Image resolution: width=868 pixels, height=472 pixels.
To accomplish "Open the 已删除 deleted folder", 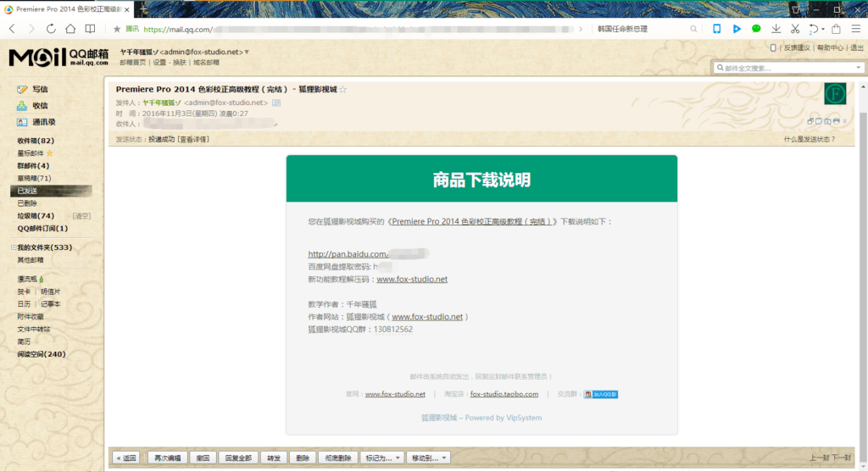I will click(x=27, y=203).
